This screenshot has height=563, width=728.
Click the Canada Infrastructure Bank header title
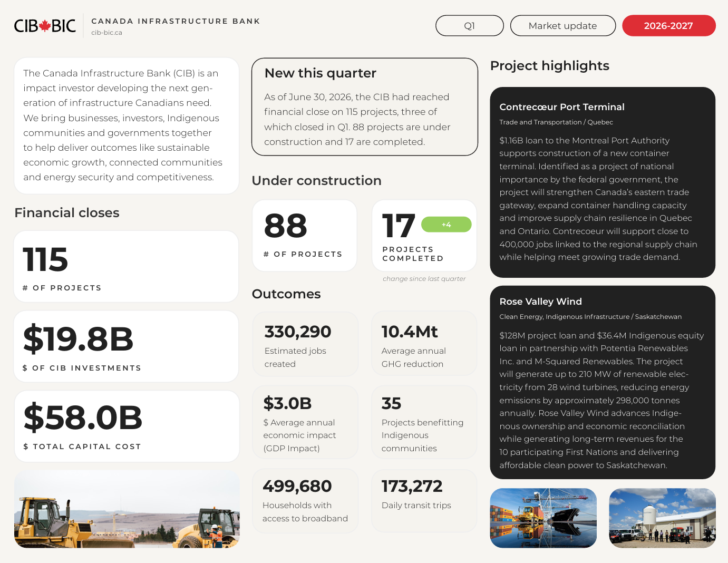(x=176, y=21)
